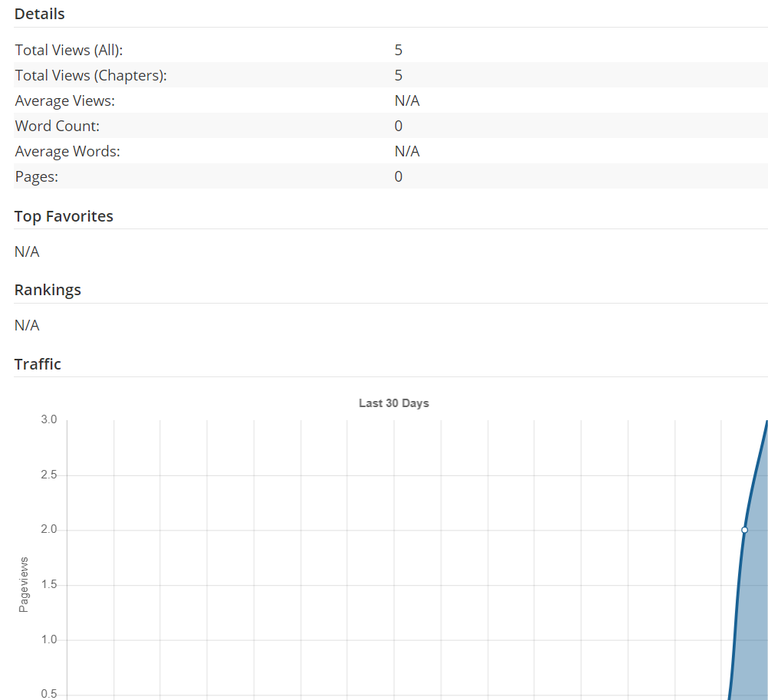Click the data point marker on the traffic chart
Image resolution: width=768 pixels, height=700 pixels.
coord(744,530)
